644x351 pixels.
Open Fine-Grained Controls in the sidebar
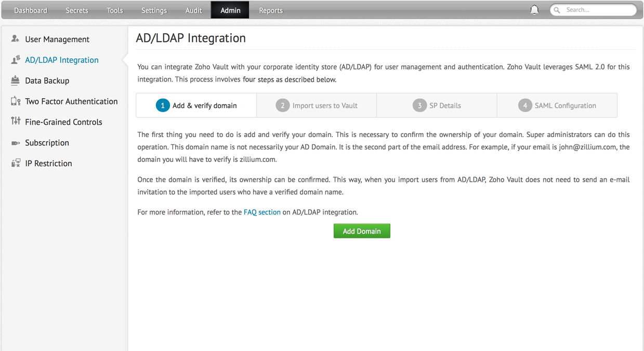(63, 122)
